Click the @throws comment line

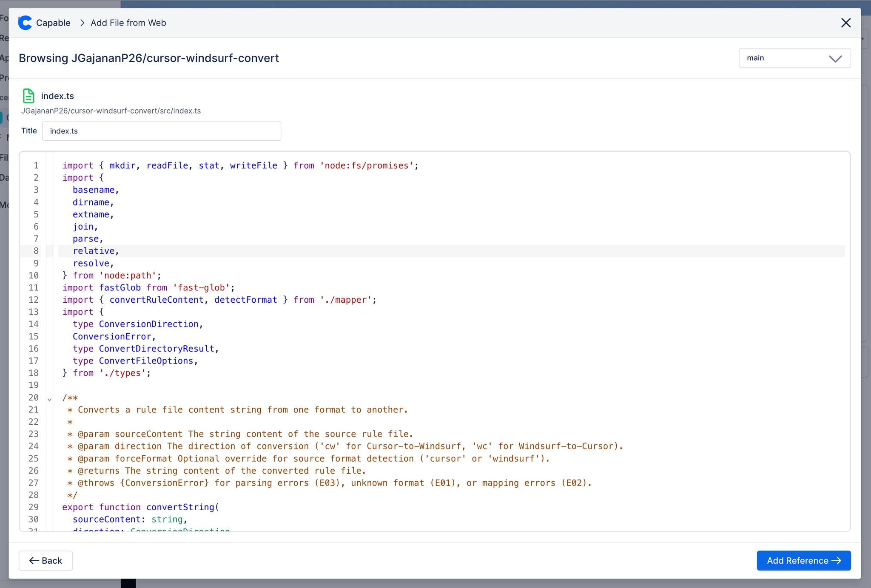click(x=329, y=483)
